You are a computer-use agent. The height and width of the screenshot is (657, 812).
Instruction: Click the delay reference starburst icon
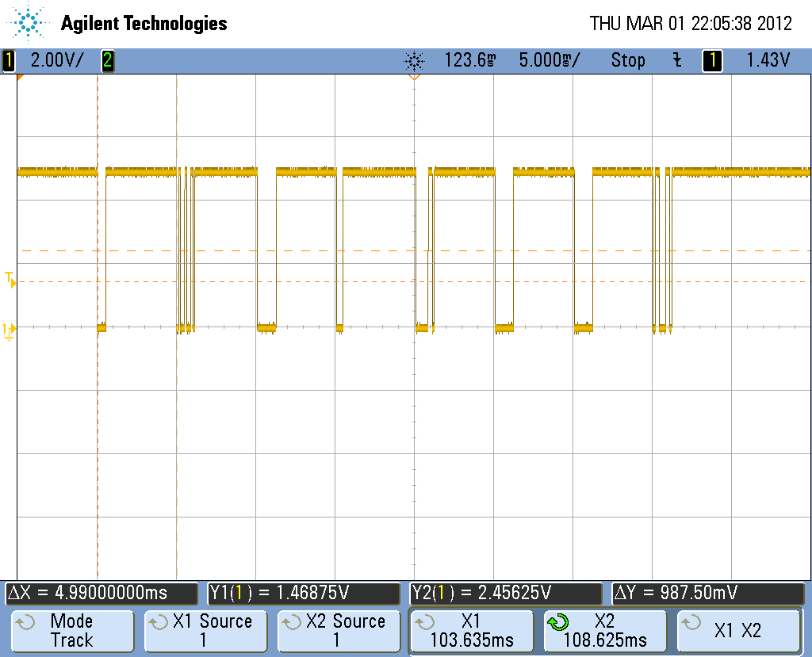point(414,60)
